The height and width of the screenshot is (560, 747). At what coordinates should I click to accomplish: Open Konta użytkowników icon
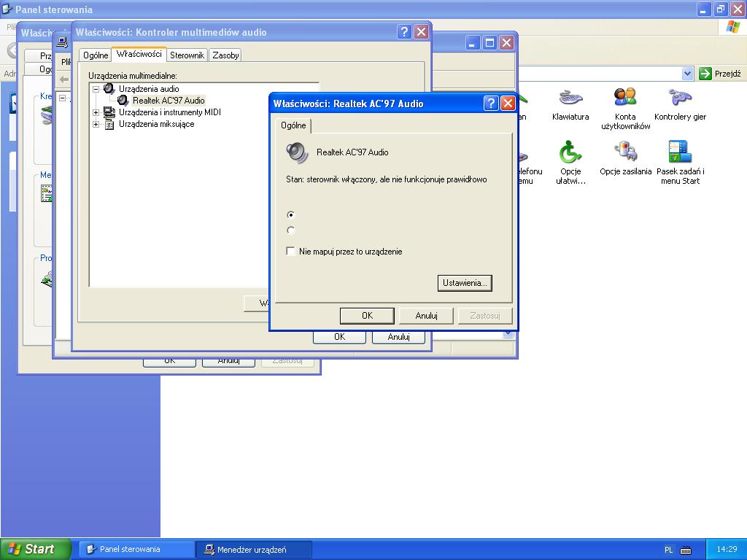[x=625, y=109]
